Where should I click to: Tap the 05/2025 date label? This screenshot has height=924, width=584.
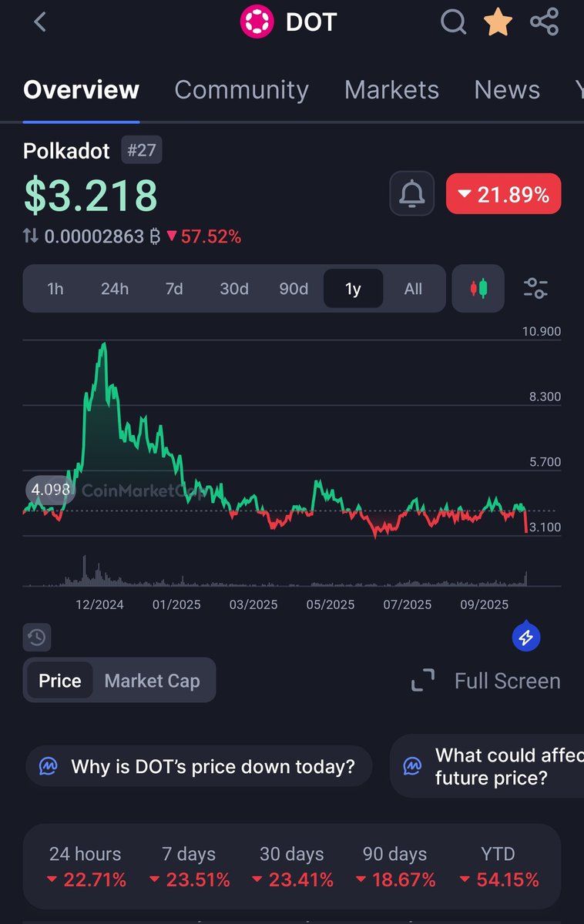[331, 604]
